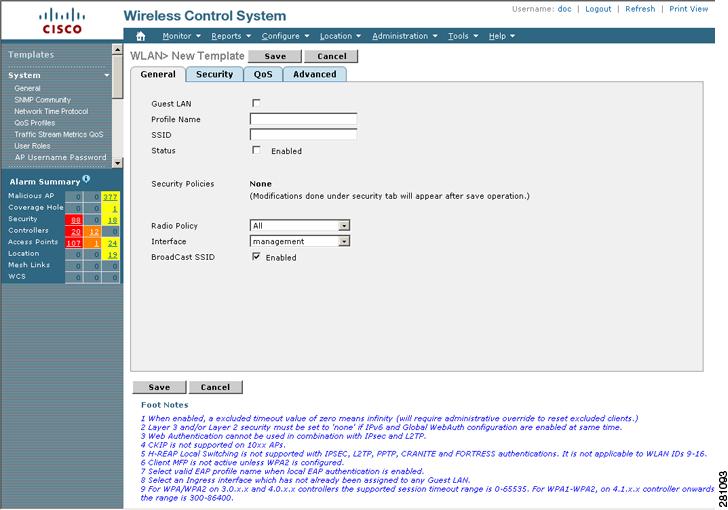Click the Mesh Links alarm label
The width and height of the screenshot is (728, 510).
[28, 265]
